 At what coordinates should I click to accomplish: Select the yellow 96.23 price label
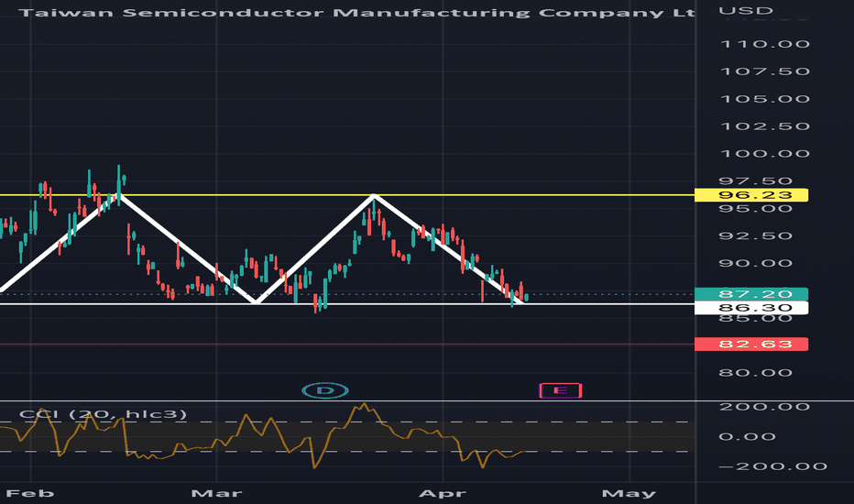coord(751,195)
